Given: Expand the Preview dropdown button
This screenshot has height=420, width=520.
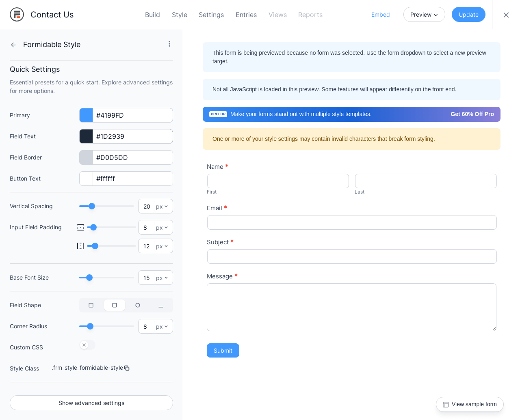Looking at the screenshot, I should 424,15.
